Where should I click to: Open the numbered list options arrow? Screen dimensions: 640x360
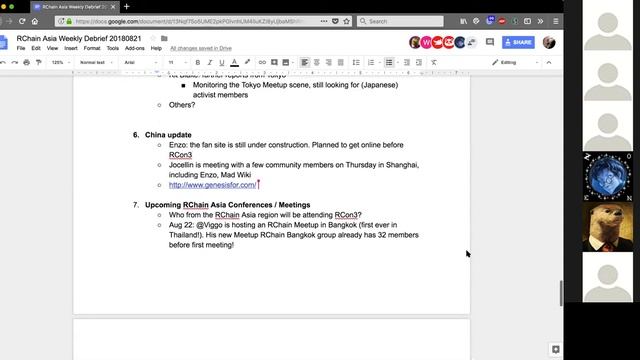[380, 62]
